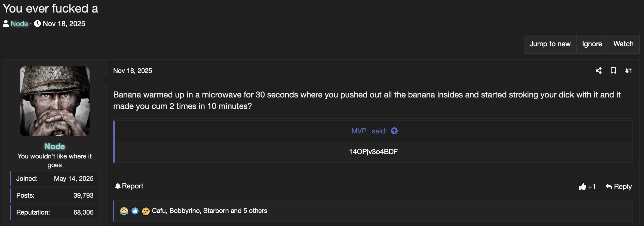The image size is (644, 226).
Task: Click the up arrow to jump to quoted post
Action: coord(394,131)
